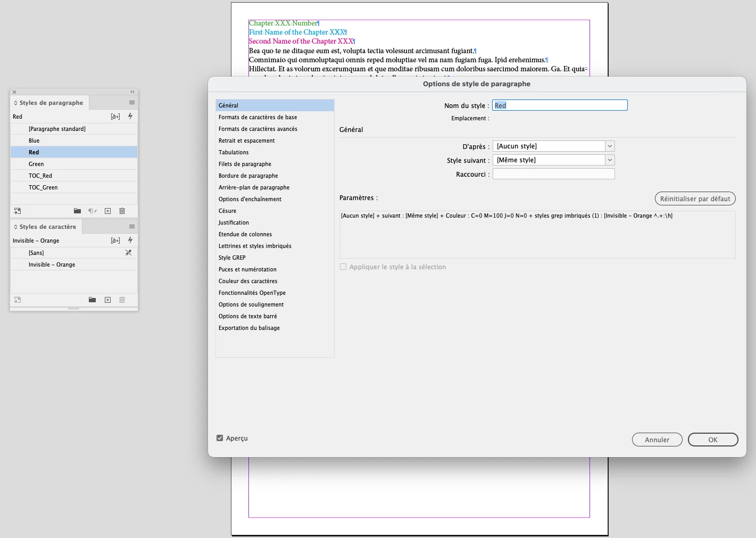Close the styles panel group
This screenshot has height=538, width=756.
coord(14,92)
